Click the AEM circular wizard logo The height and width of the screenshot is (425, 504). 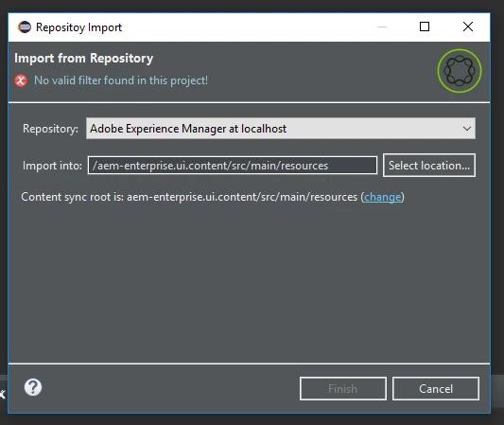coord(460,71)
